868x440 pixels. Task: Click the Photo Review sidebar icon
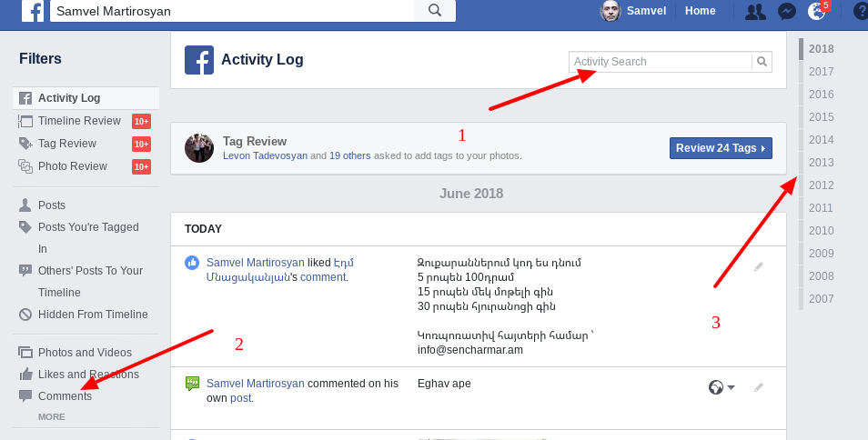25,166
